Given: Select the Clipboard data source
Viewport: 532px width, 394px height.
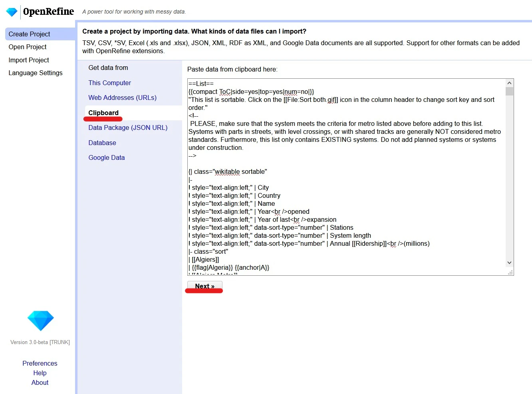Looking at the screenshot, I should click(x=103, y=113).
